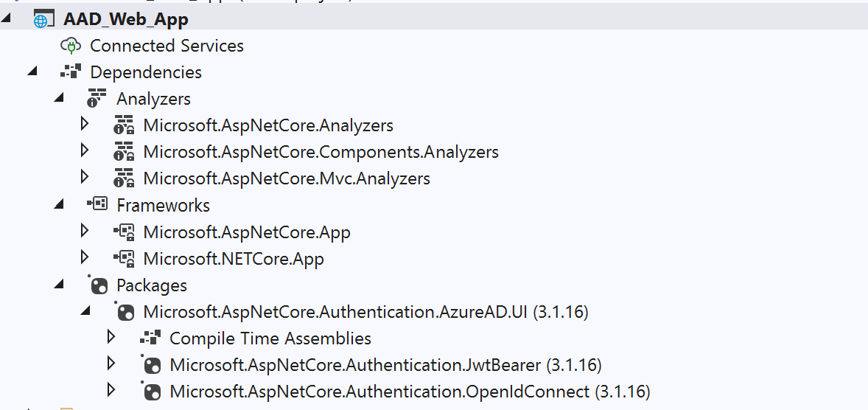
Task: Click the icon beside Microsoft.AspNetCore.Analyzers
Action: (124, 125)
